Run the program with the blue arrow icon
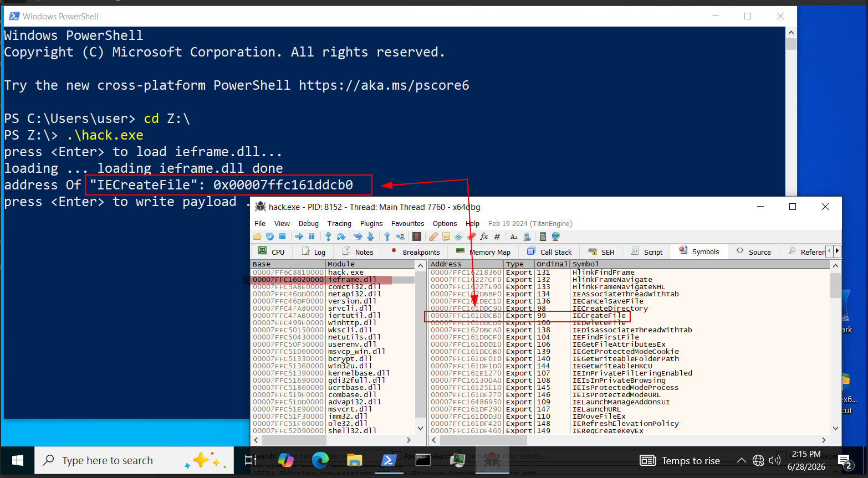This screenshot has height=478, width=868. tap(299, 237)
